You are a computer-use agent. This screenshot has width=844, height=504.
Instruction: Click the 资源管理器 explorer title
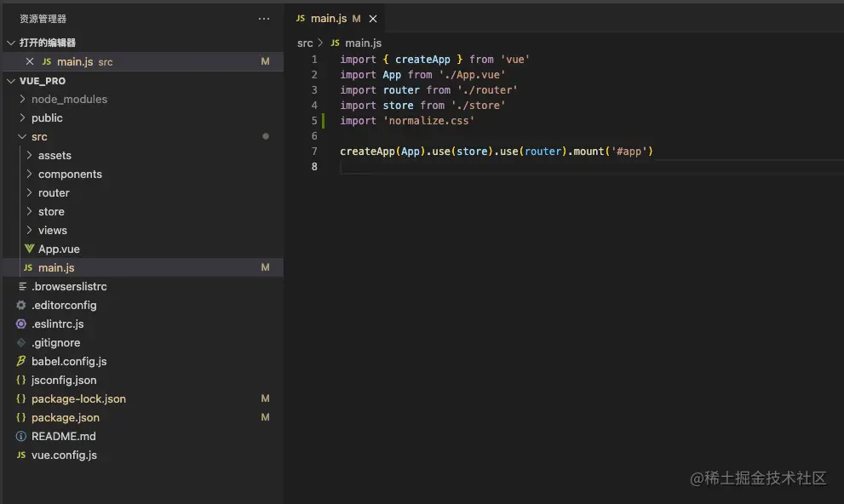(x=43, y=19)
